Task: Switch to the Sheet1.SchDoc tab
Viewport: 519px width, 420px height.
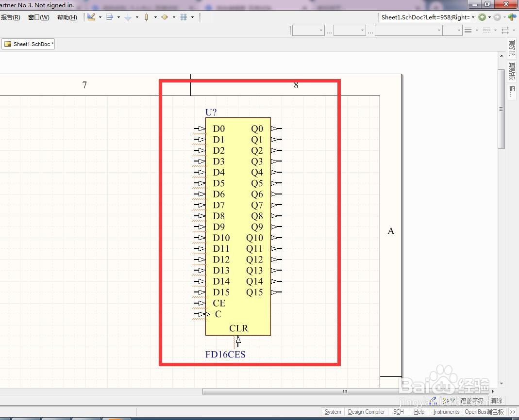Action: 28,44
